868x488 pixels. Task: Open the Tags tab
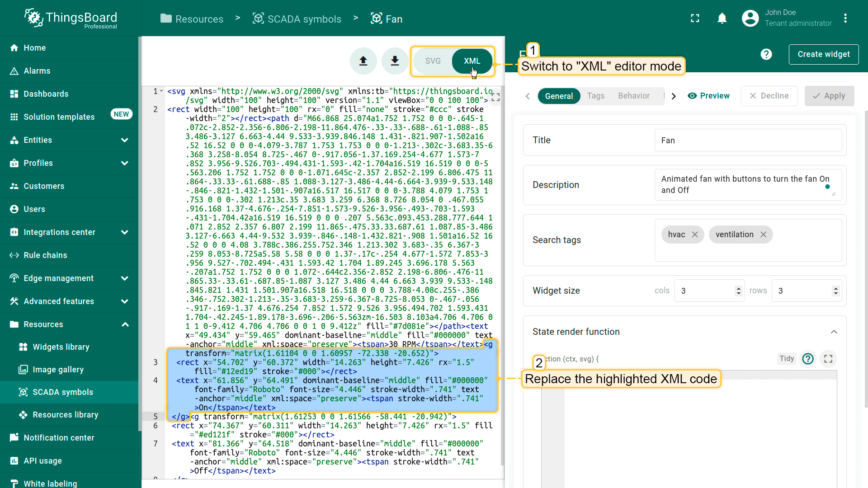click(595, 96)
